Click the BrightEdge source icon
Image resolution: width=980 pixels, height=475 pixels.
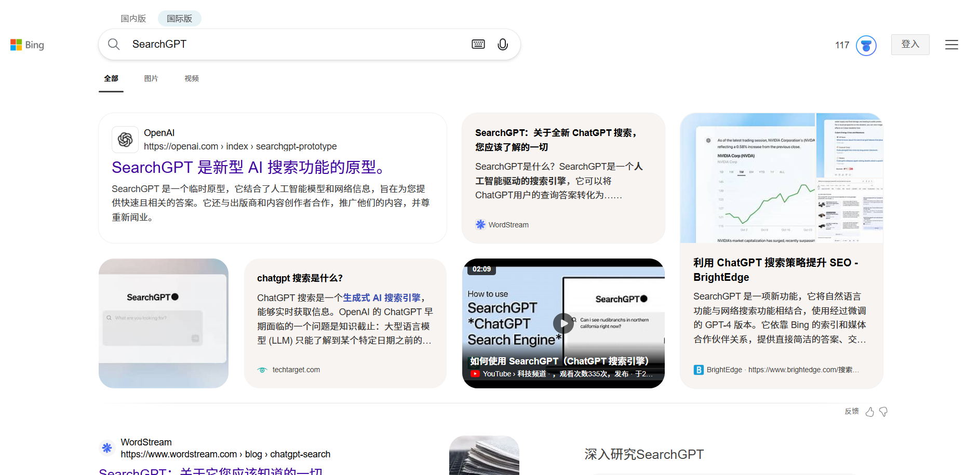pos(698,370)
